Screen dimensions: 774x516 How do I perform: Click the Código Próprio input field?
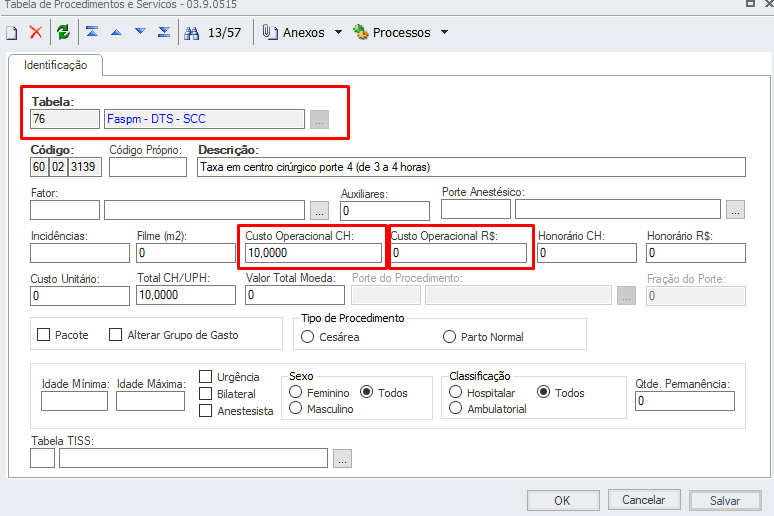click(x=148, y=167)
